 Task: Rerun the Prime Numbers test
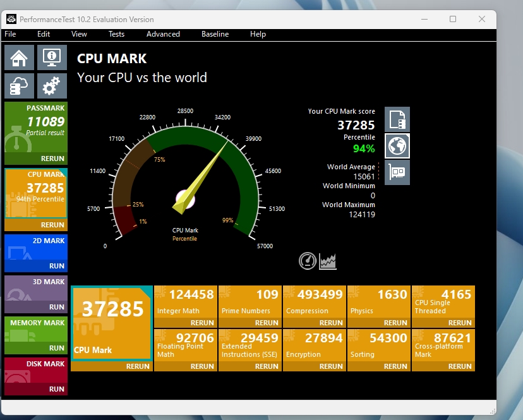click(x=250, y=323)
